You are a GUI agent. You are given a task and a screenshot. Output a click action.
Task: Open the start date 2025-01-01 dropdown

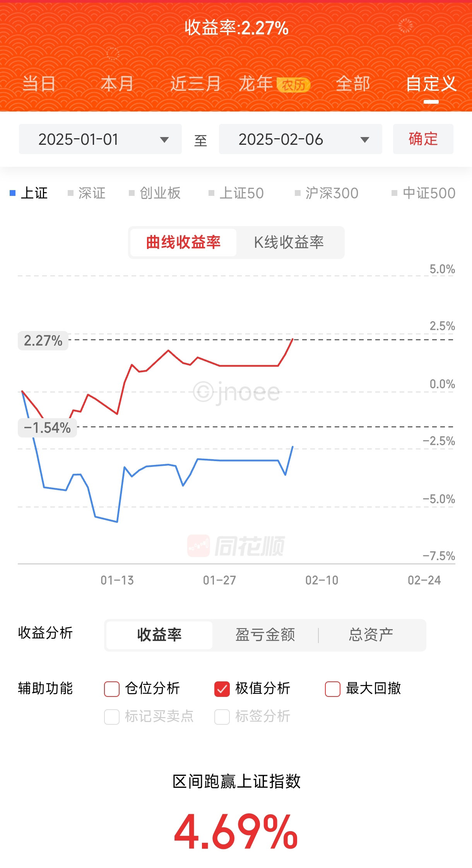point(100,139)
